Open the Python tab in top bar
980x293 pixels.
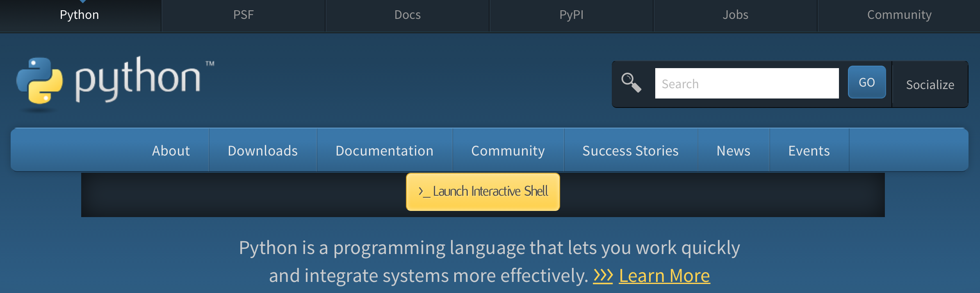point(80,15)
